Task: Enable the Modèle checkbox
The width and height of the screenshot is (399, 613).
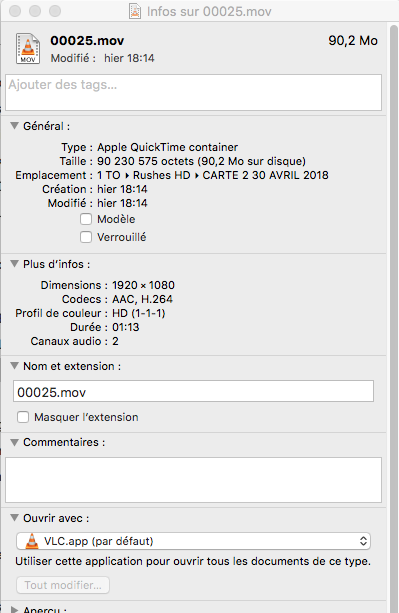Action: coord(86,219)
